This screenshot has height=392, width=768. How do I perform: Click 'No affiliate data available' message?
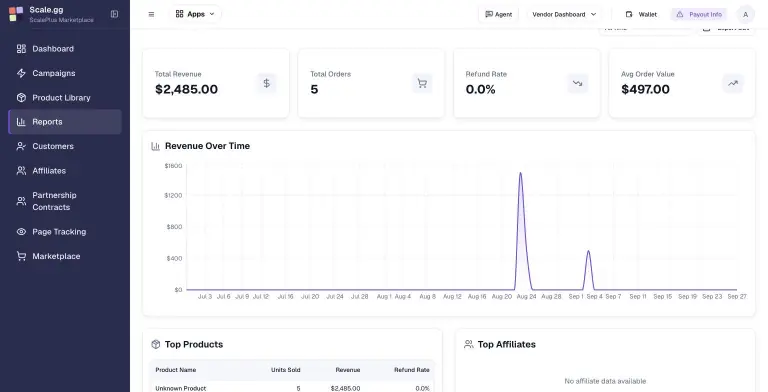click(x=605, y=381)
